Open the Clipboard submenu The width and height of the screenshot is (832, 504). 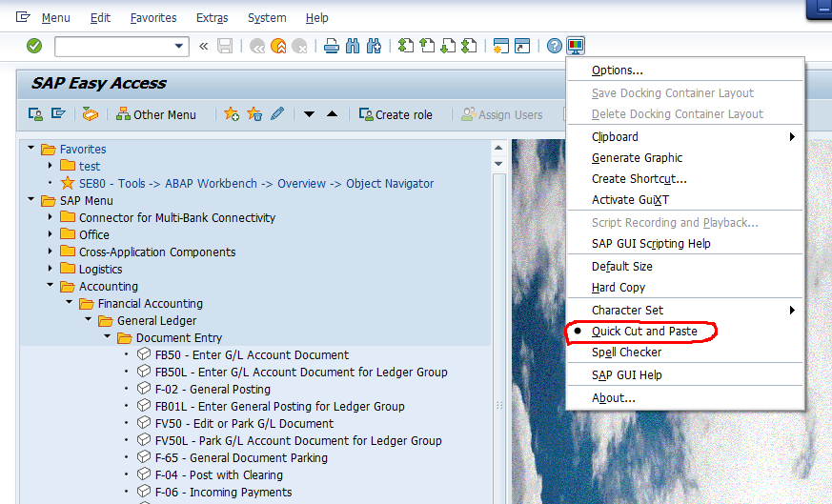685,137
